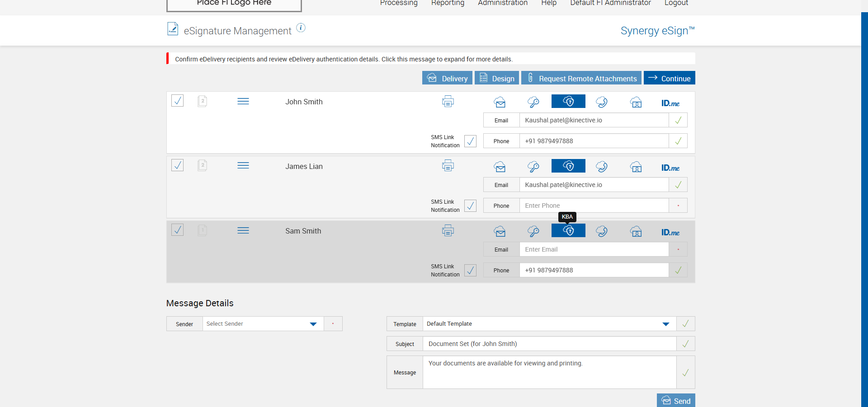
Task: Click the Logout link
Action: [676, 3]
